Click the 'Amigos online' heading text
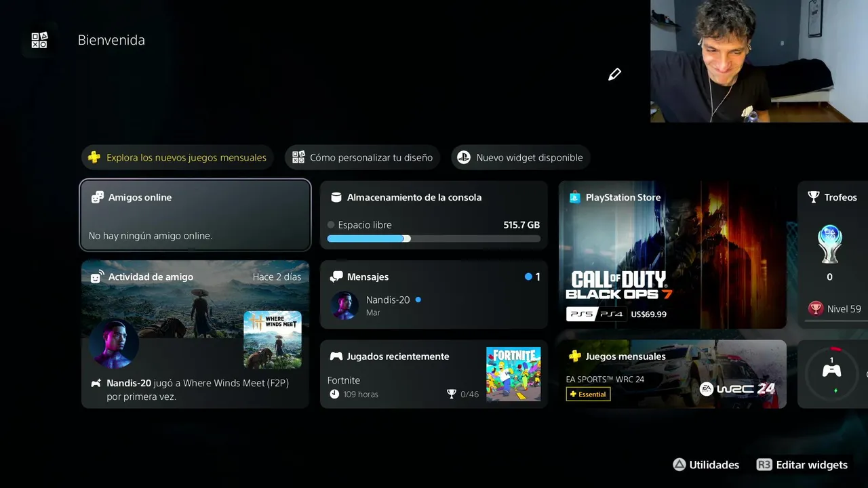The height and width of the screenshot is (488, 868). [140, 197]
